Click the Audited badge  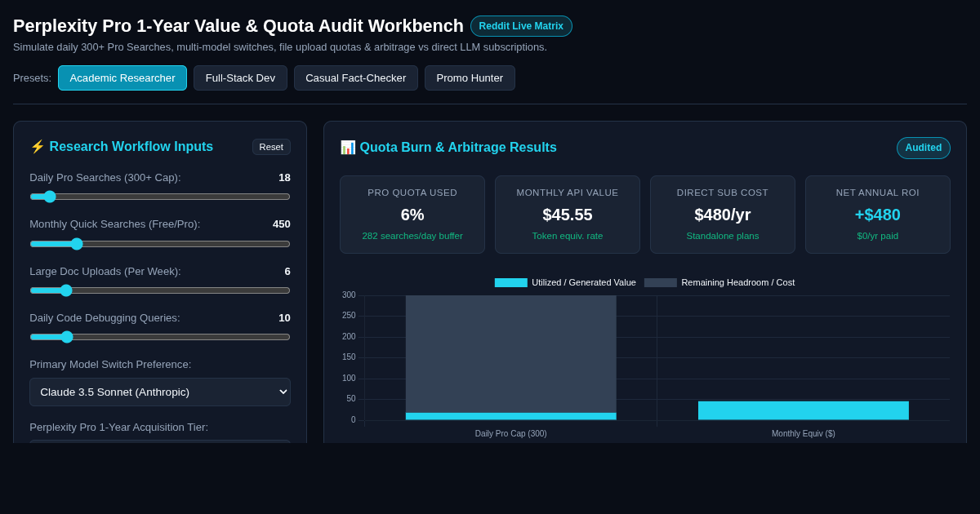[924, 148]
